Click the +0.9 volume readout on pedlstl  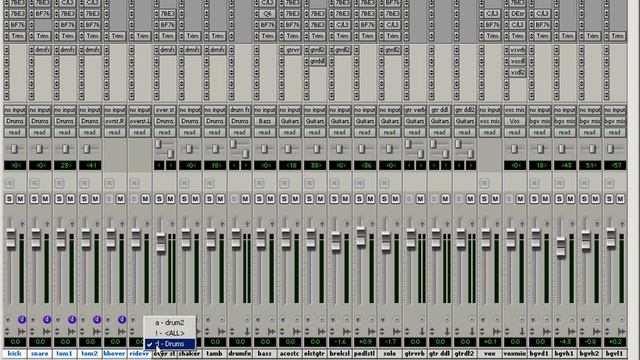(x=364, y=342)
